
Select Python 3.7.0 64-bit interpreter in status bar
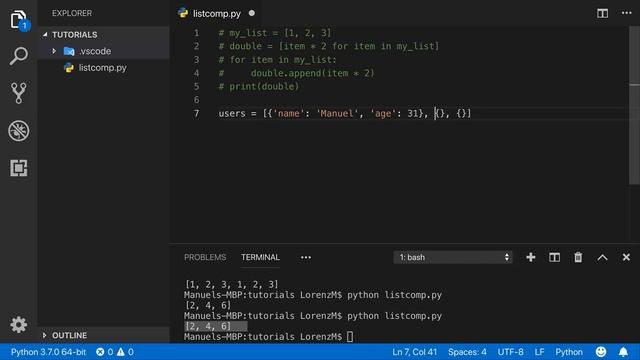coord(48,352)
